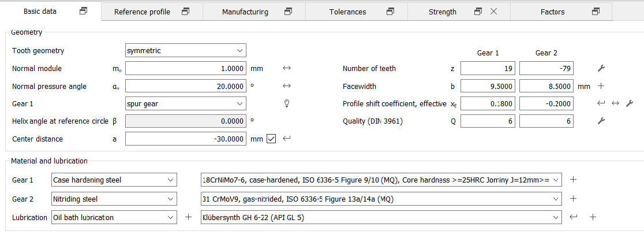Click sizing return arrow for Profile shift coefficient

point(601,103)
